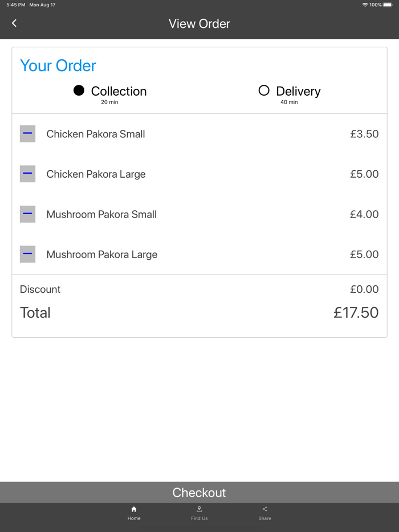Tap the Home house icon
Viewport: 399px width, 532px height.
click(134, 509)
